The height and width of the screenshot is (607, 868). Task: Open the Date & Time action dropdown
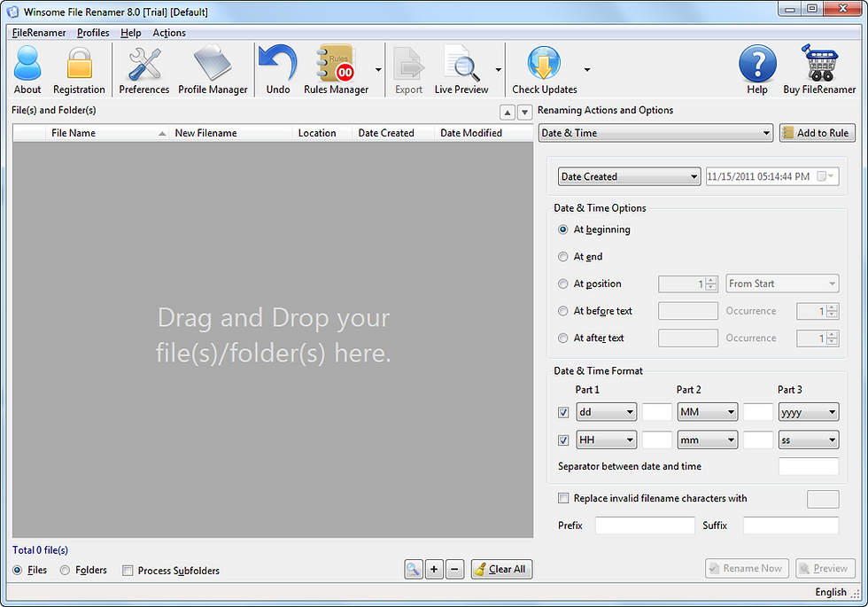[x=655, y=133]
